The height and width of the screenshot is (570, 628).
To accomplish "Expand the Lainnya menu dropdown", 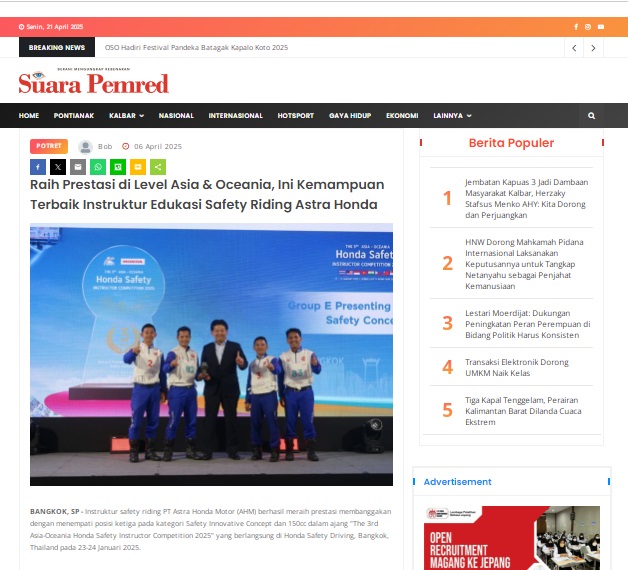I will point(452,116).
